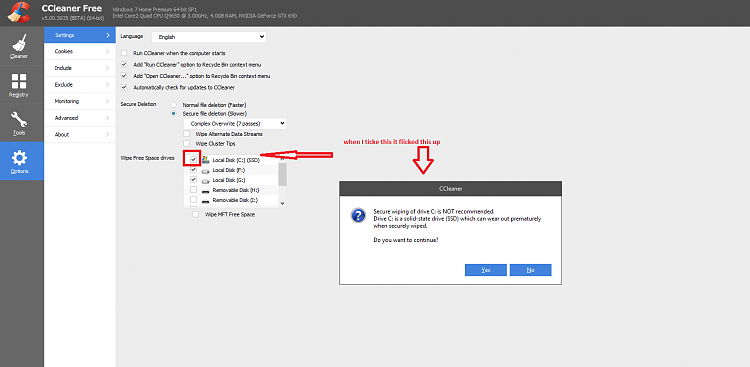This screenshot has width=750, height=367.
Task: Select Secure file deletion (Slower)
Action: click(174, 114)
